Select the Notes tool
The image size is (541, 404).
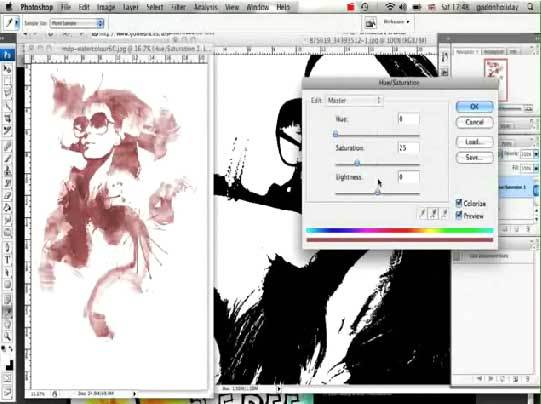(7, 299)
